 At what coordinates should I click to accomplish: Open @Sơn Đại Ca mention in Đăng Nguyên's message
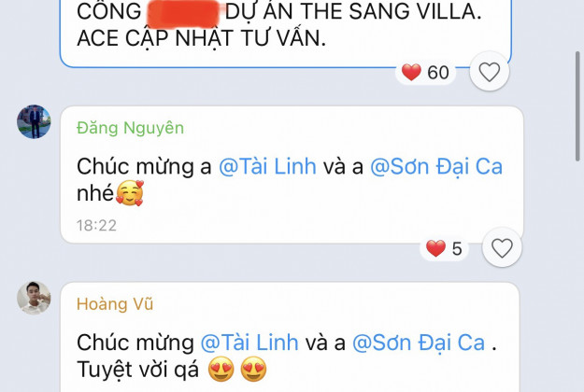436,166
